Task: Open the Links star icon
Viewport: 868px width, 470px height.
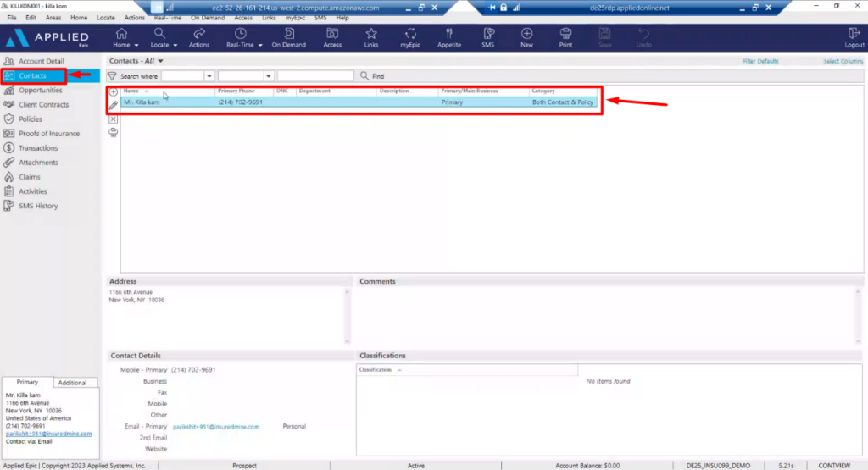Action: pos(371,34)
